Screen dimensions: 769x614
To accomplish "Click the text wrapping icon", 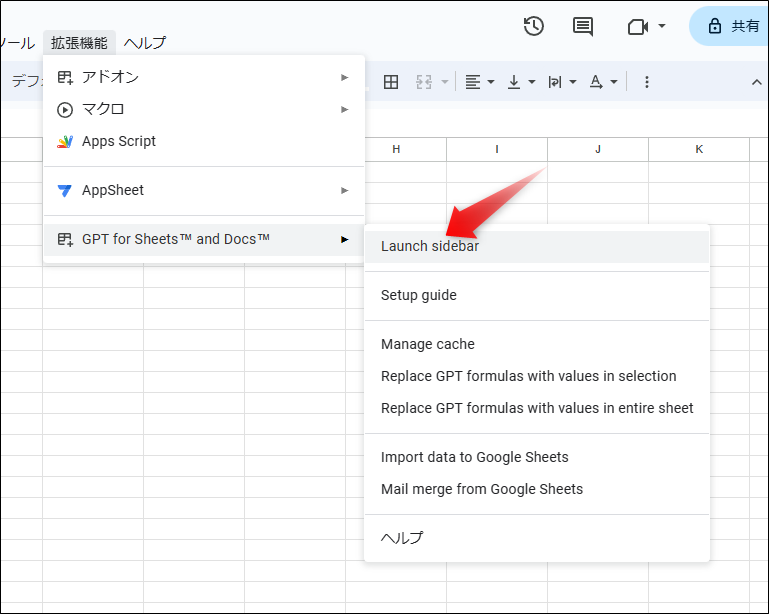I will coord(555,82).
